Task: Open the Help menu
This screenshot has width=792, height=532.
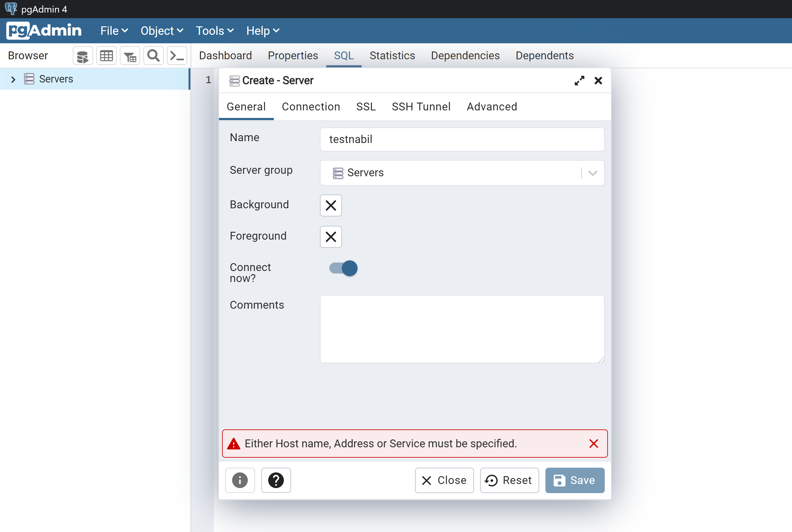Action: point(263,31)
